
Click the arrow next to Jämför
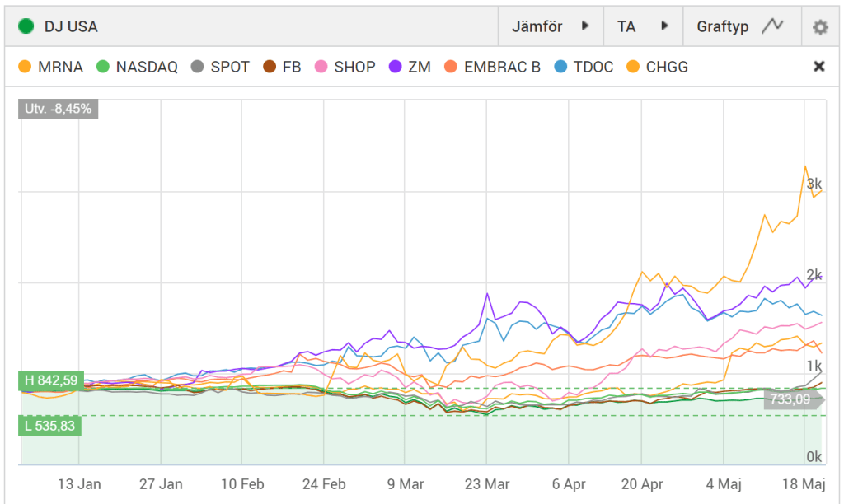click(x=585, y=26)
